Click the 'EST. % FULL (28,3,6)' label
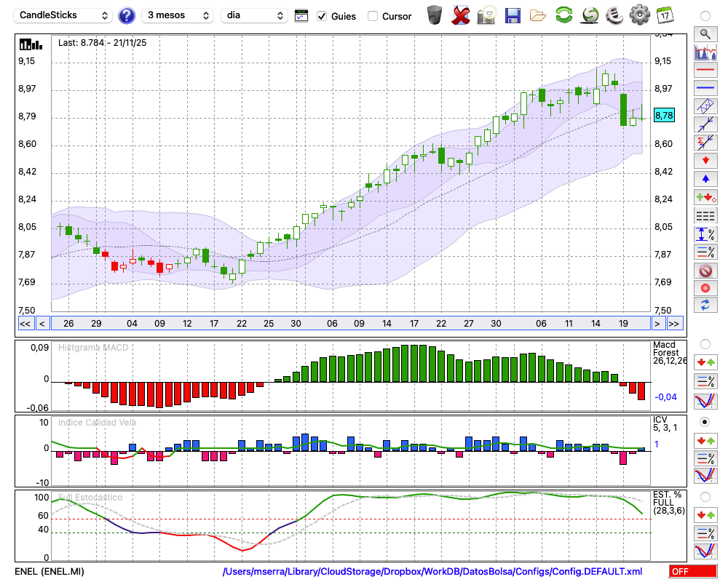 point(668,503)
